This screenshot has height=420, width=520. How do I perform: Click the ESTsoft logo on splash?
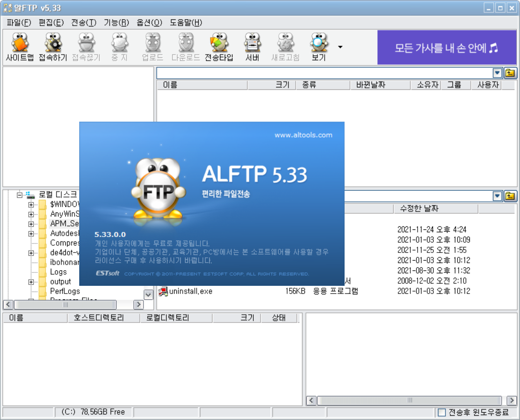tap(107, 273)
